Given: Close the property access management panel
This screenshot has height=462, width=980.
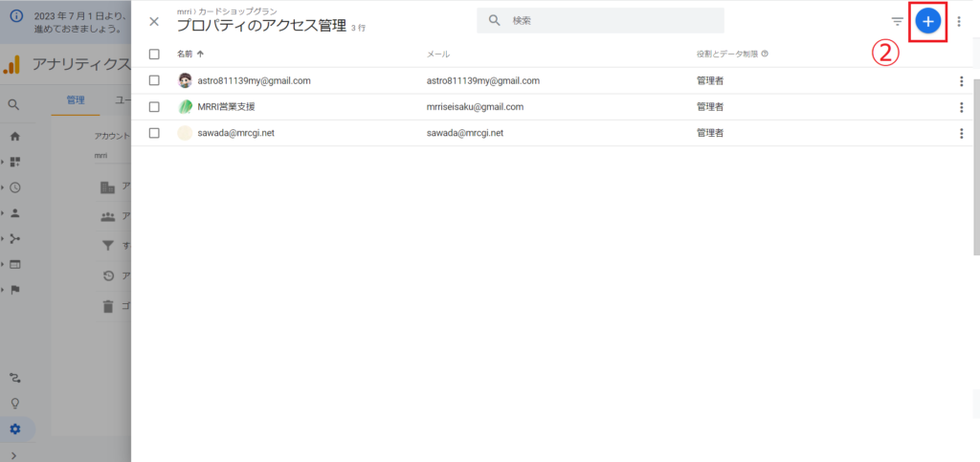Looking at the screenshot, I should (154, 21).
